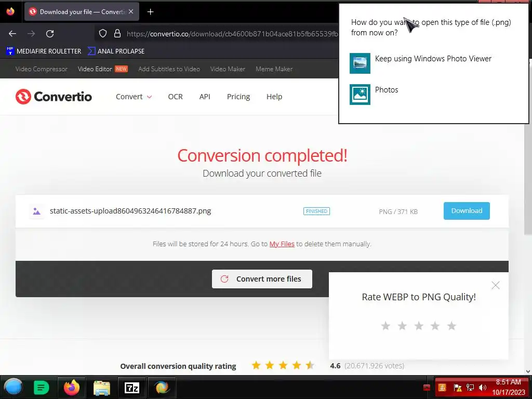Click Convert more files button
Screen dimensions: 532x399
coord(262,279)
